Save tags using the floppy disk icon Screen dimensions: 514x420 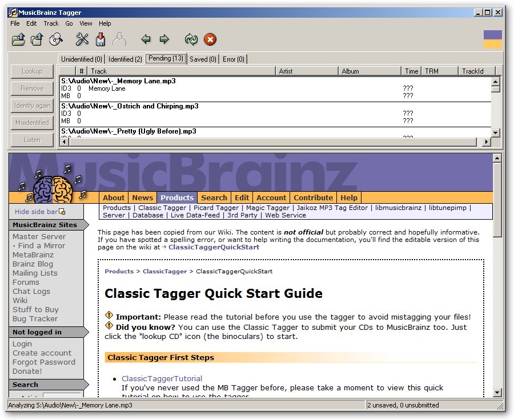click(x=101, y=39)
